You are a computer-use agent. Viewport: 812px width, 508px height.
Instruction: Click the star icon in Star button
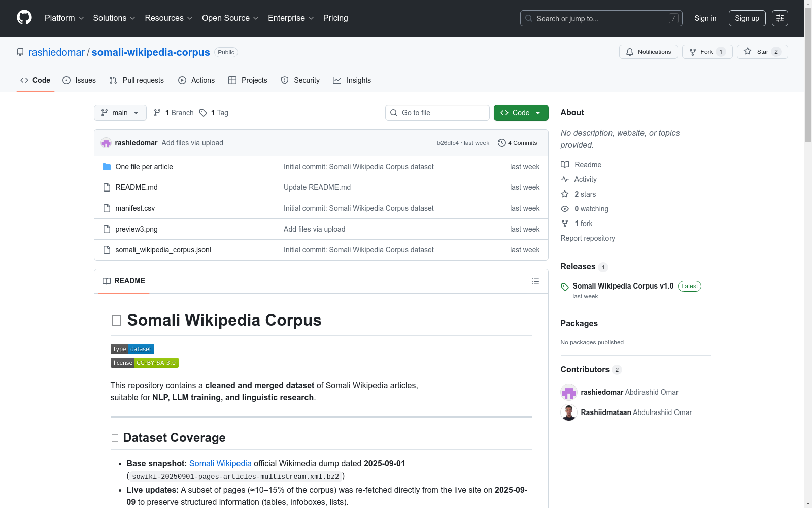(x=748, y=51)
